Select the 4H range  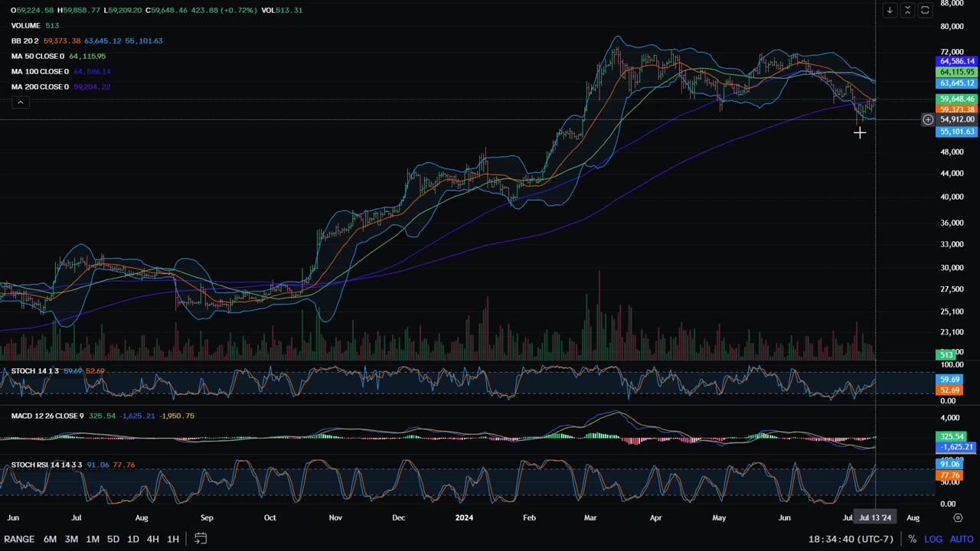(152, 540)
